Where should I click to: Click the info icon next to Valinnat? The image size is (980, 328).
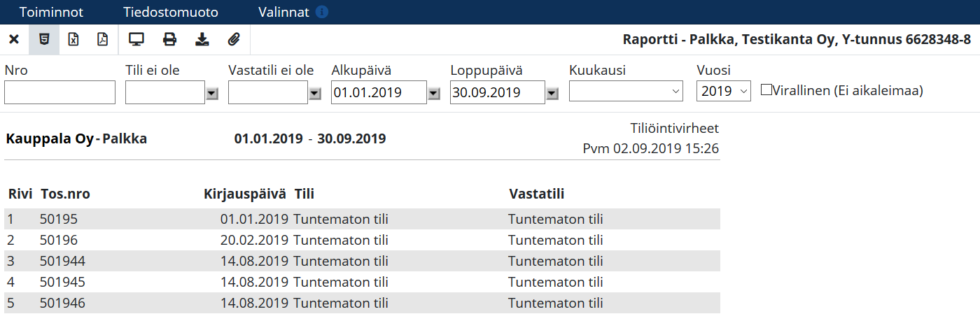[322, 13]
